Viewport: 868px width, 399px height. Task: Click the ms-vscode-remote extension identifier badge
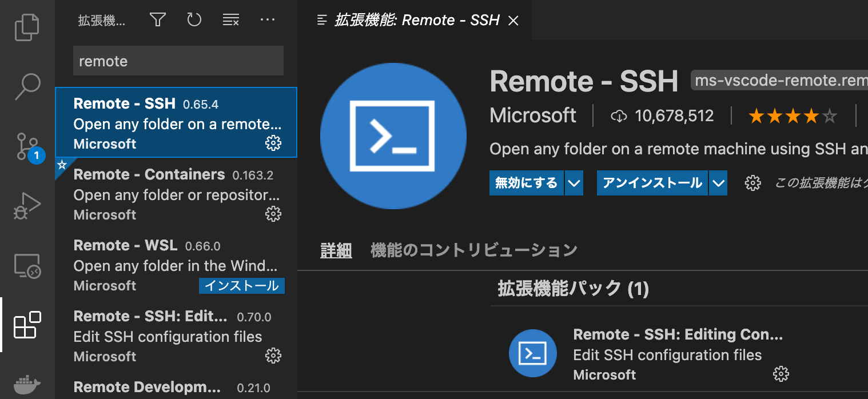(x=779, y=81)
